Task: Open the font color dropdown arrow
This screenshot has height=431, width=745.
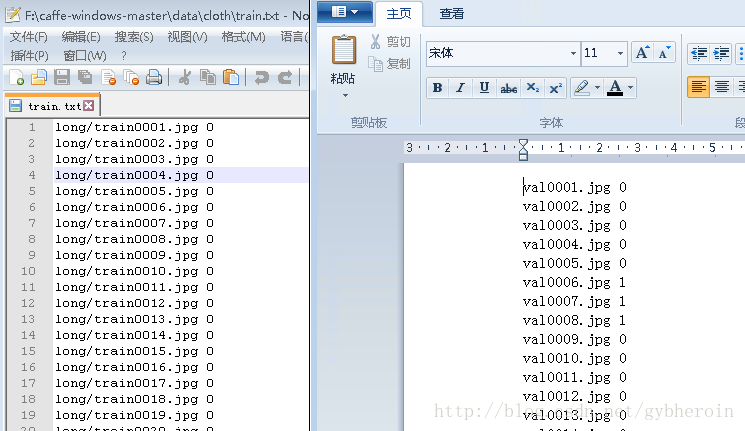Action: coord(630,88)
